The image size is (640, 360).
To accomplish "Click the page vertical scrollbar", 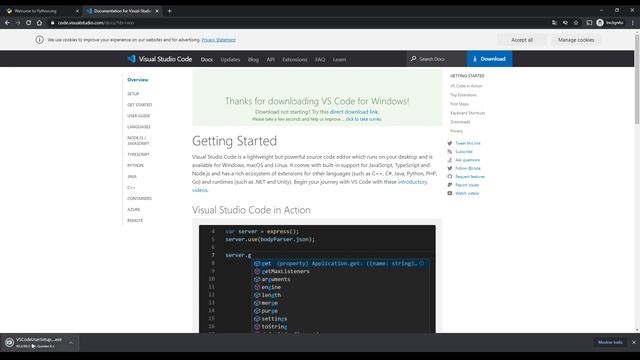I will coord(637,80).
